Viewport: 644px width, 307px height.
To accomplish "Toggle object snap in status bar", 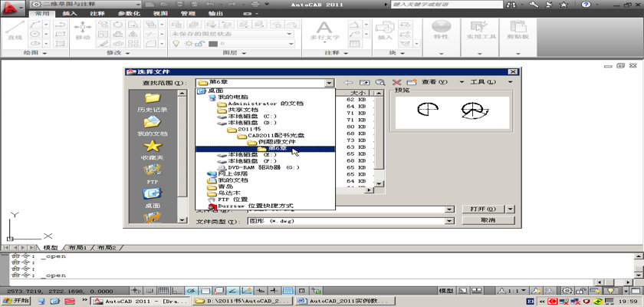I will coord(205,291).
